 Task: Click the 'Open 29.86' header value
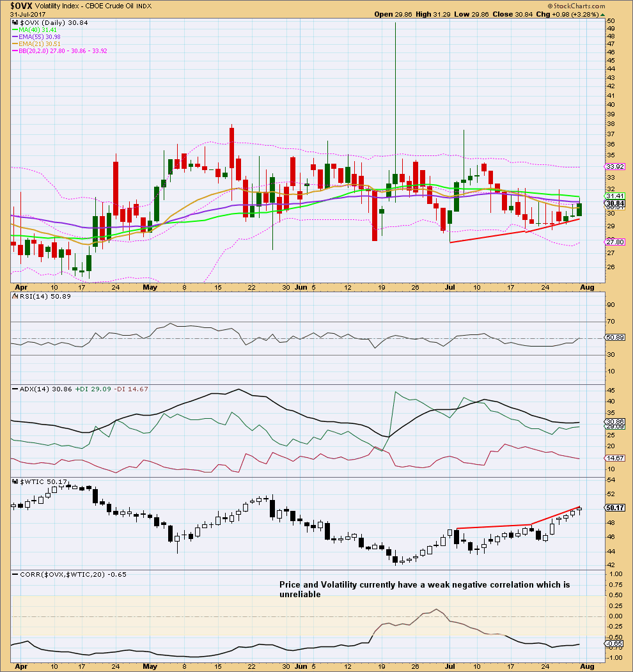393,14
